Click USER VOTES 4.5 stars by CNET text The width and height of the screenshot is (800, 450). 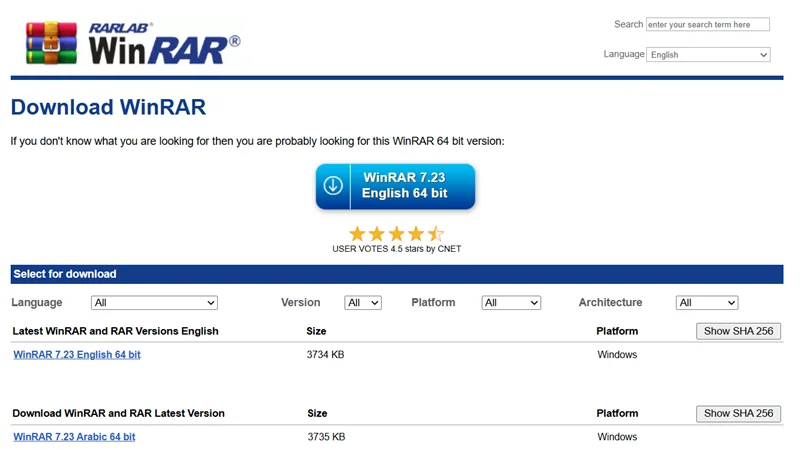click(396, 249)
